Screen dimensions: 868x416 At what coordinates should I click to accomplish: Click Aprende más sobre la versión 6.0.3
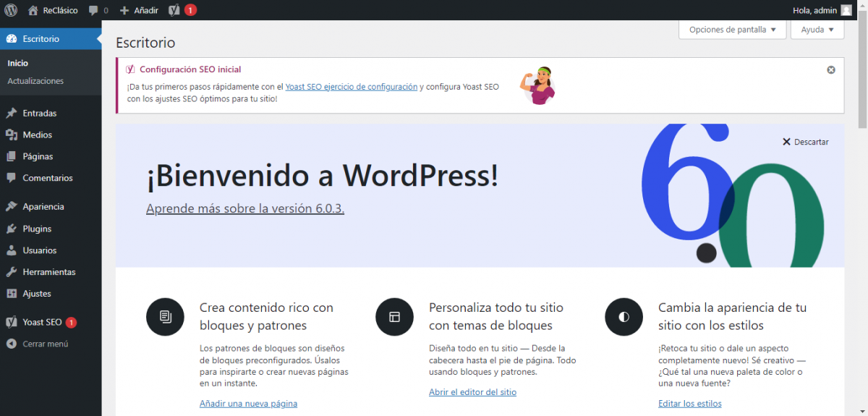(245, 208)
